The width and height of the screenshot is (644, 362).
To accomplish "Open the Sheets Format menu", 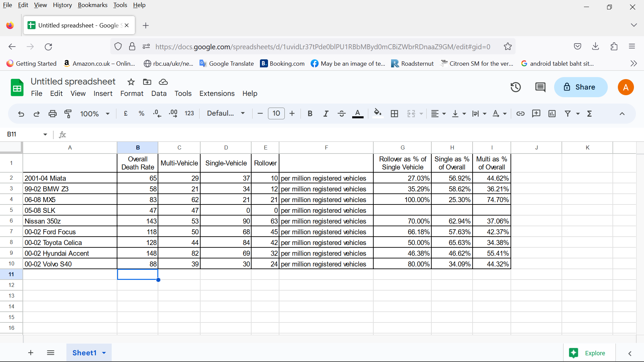I will tap(132, 94).
